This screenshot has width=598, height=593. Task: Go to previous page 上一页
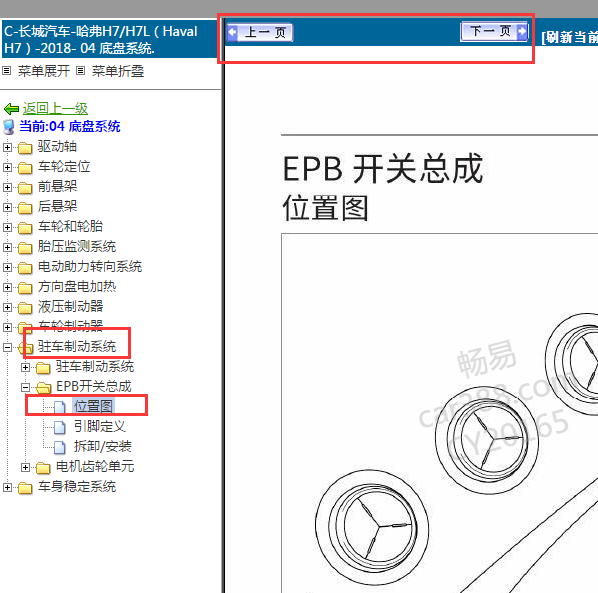click(260, 32)
